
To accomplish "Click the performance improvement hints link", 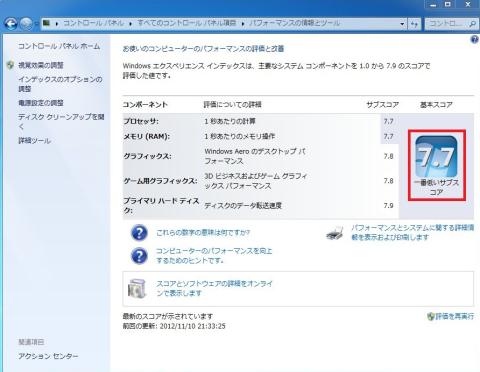I will 214,256.
